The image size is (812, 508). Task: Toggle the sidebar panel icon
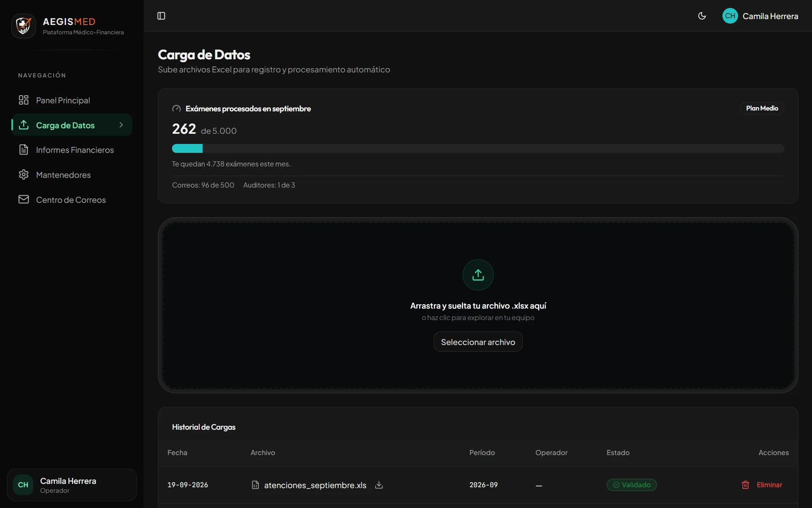click(161, 16)
